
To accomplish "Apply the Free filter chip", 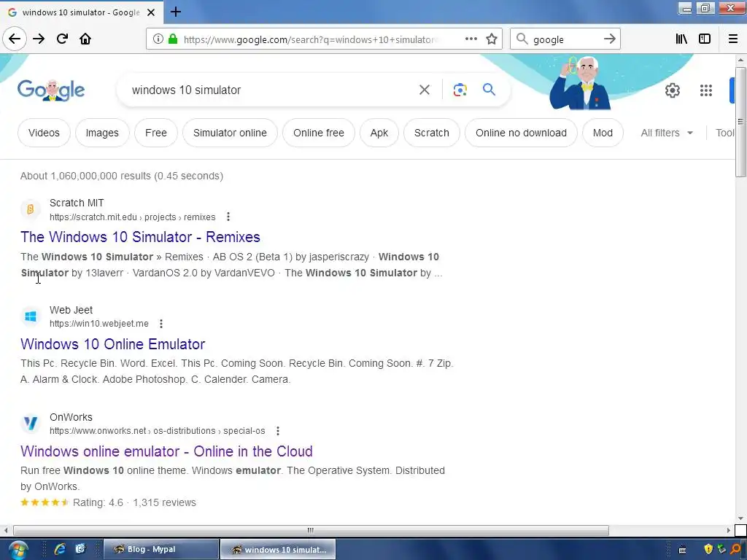I will [156, 133].
